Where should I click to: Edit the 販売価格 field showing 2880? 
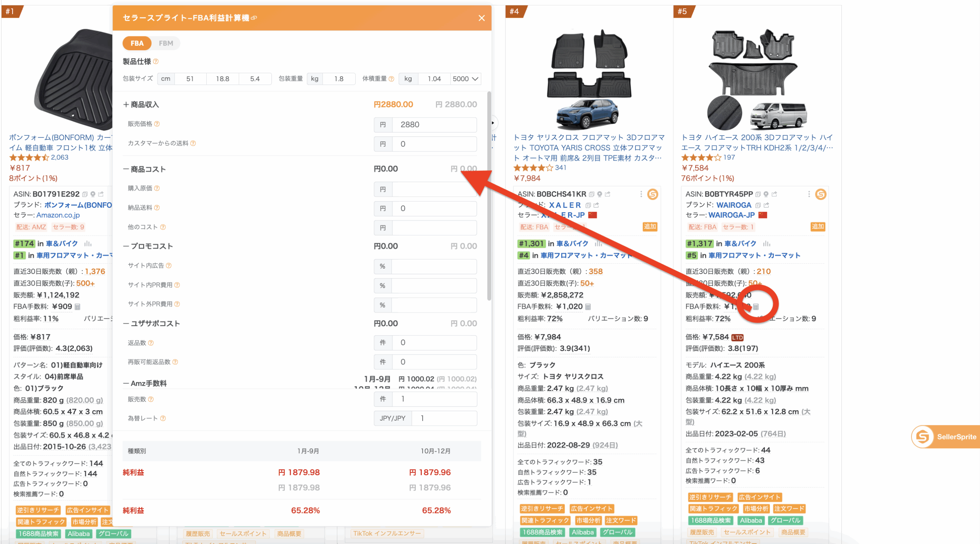(434, 125)
